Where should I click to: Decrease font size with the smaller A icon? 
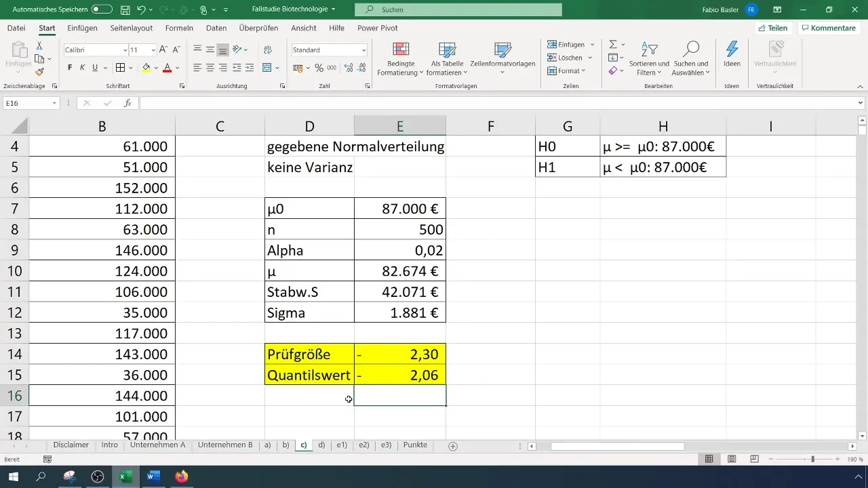click(x=176, y=50)
